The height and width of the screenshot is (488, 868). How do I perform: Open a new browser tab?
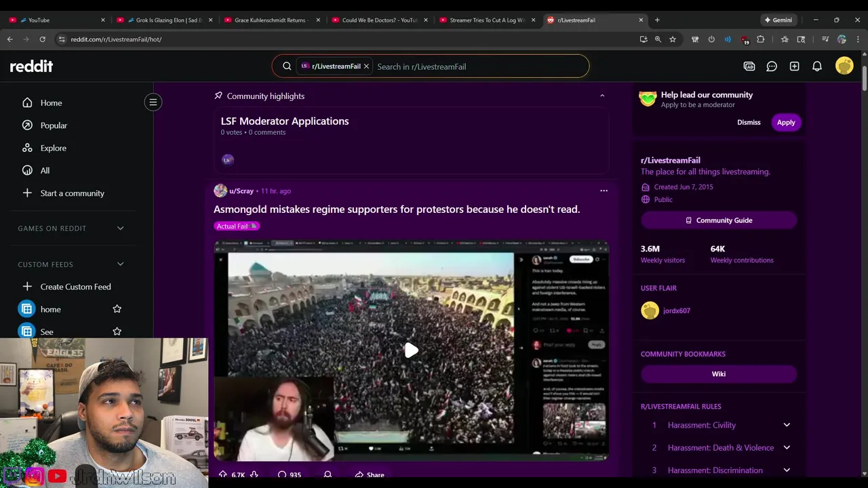(657, 20)
